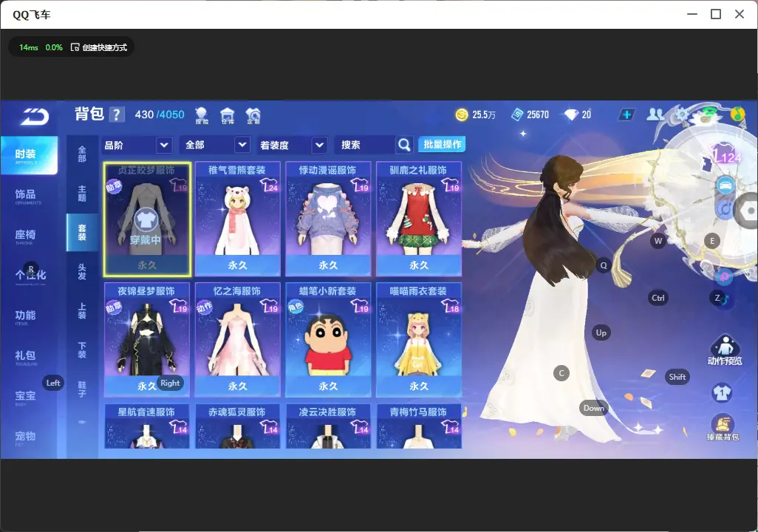Screen dimensions: 758x532
Task: Click the 动作预览 action preview icon
Action: 725,349
